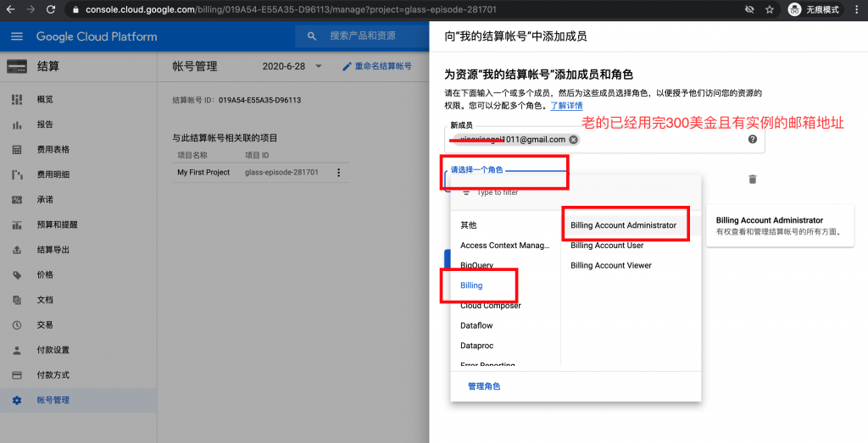Viewport: 868px width, 443px height.
Task: Click the 费用表格 table icon
Action: pyautogui.click(x=17, y=150)
